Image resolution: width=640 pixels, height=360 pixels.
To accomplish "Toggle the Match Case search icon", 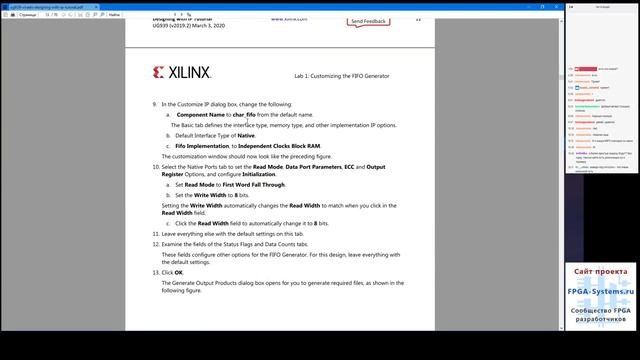I will (189, 15).
